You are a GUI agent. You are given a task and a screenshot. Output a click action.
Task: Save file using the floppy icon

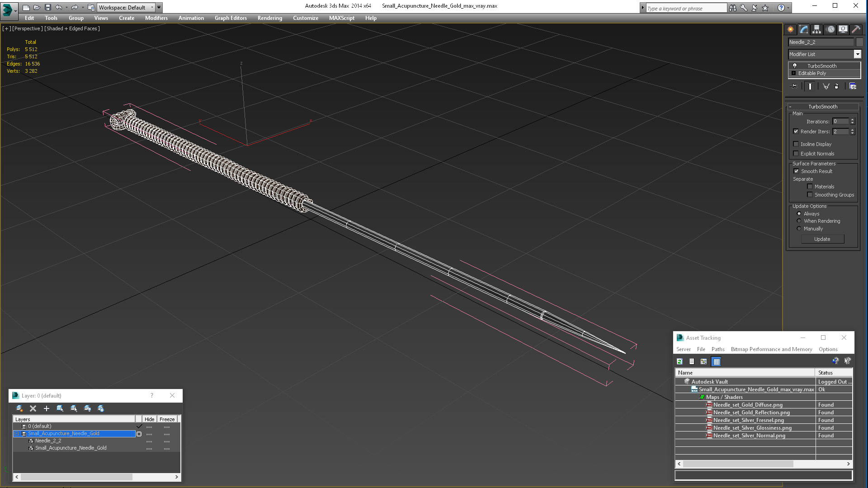47,7
